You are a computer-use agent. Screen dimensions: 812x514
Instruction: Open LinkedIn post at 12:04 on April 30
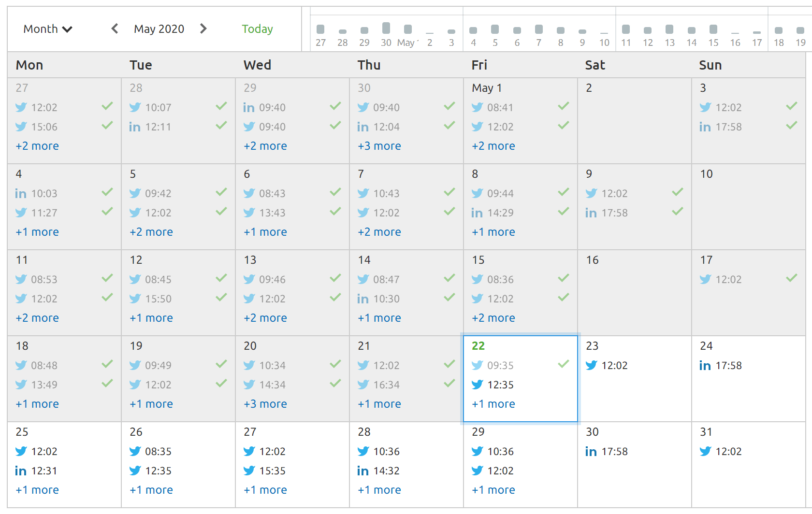[378, 127]
